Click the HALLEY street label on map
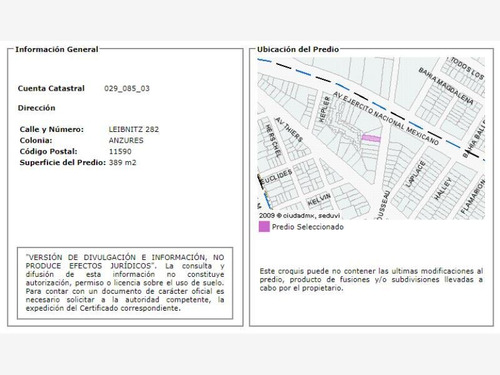Image resolution: width=500 pixels, height=375 pixels. [443, 189]
